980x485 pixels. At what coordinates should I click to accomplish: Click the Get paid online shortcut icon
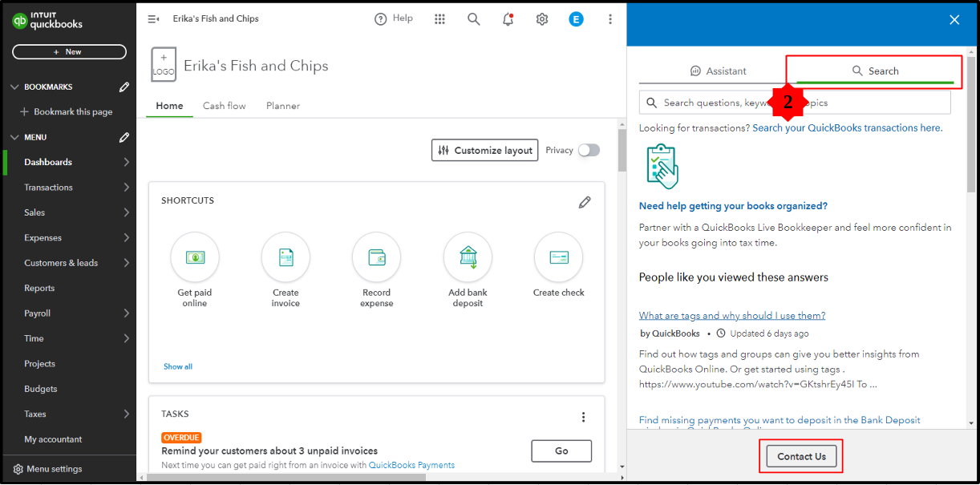[195, 257]
